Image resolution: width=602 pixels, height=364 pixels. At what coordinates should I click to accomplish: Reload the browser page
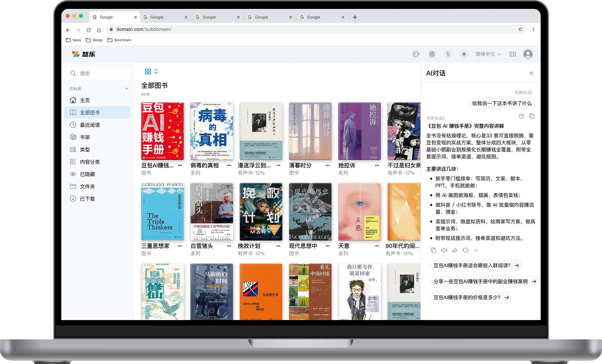[x=89, y=30]
